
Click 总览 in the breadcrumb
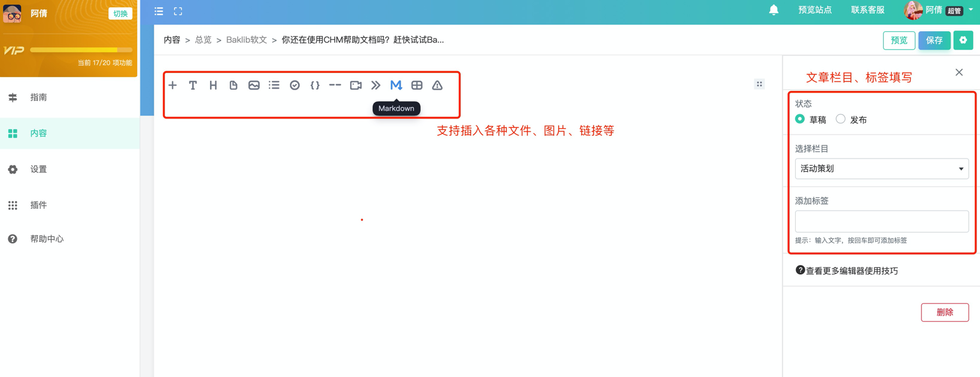pos(203,40)
